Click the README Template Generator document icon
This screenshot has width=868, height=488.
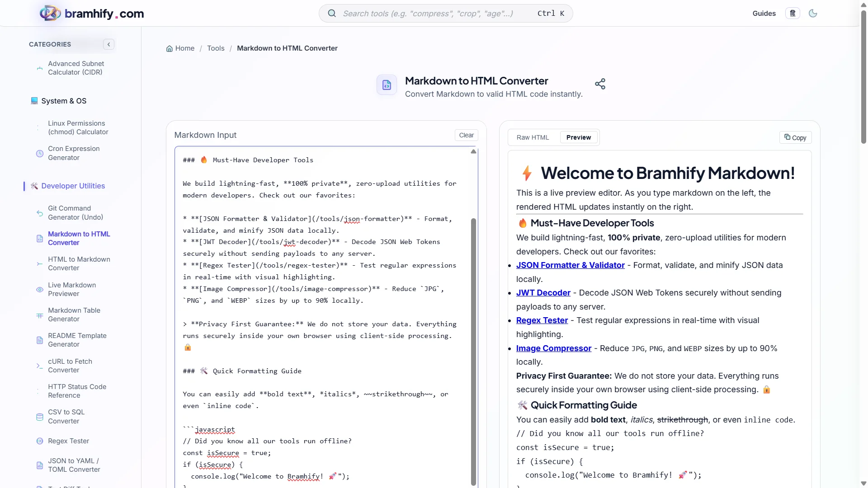40,341
